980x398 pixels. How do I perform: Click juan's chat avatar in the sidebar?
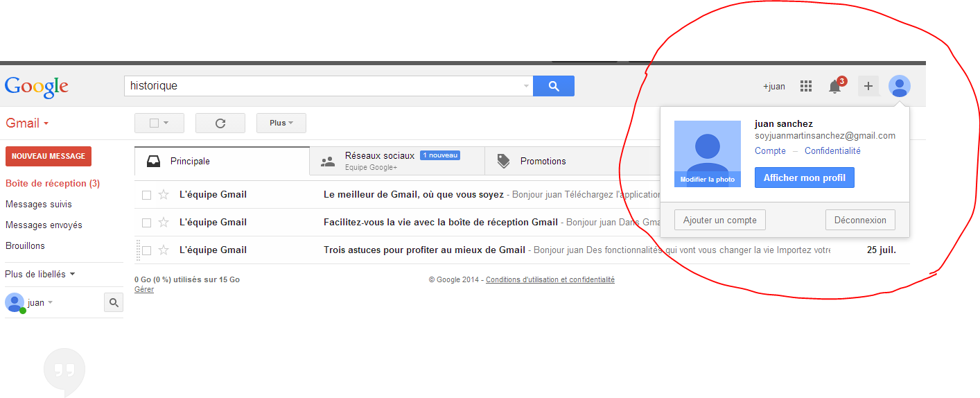point(15,302)
